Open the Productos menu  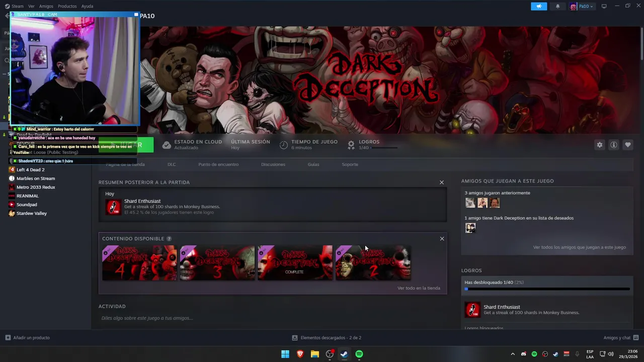(67, 7)
